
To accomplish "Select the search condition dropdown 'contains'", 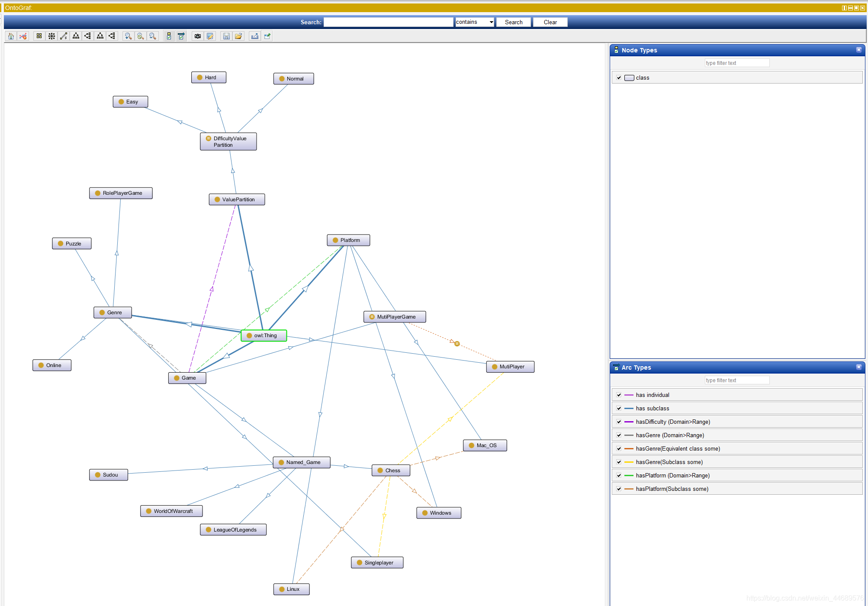I will coord(474,22).
